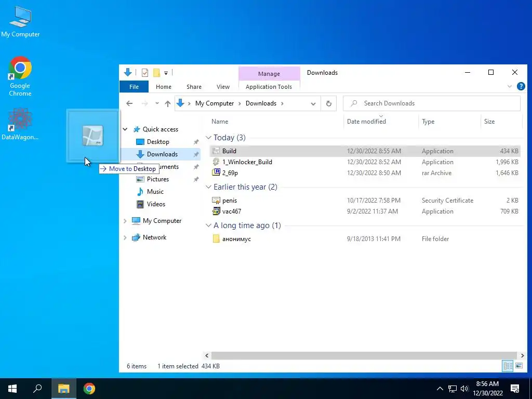The image size is (532, 399).
Task: Open Chrome from the taskbar
Action: tap(89, 389)
